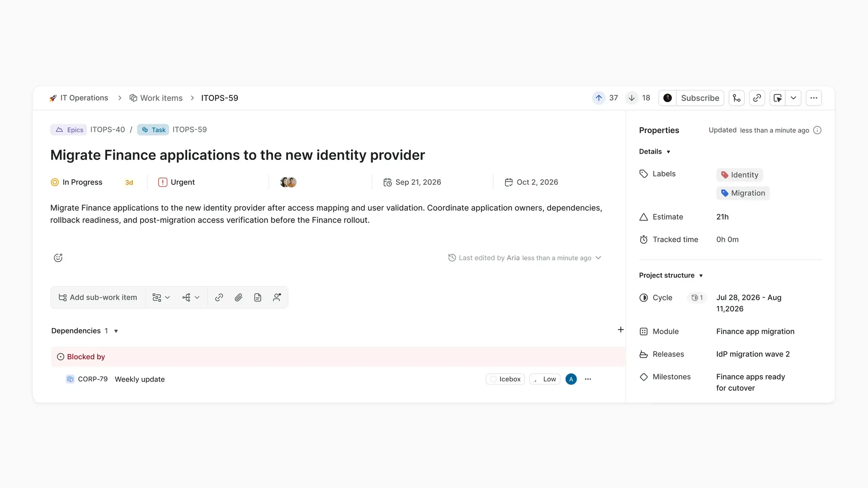Click the page document icon in the toolbar
This screenshot has height=488, width=868.
258,297
